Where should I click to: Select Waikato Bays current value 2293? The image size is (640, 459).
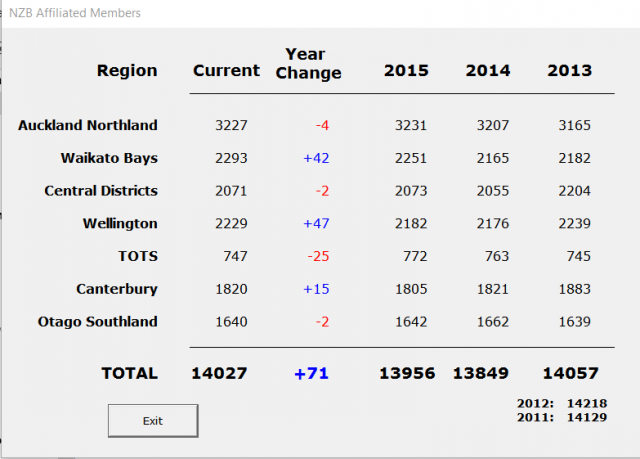(231, 158)
